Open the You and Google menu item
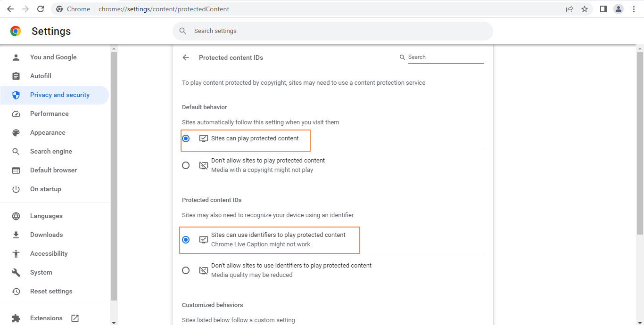Viewport: 644px width, 325px height. [x=53, y=57]
